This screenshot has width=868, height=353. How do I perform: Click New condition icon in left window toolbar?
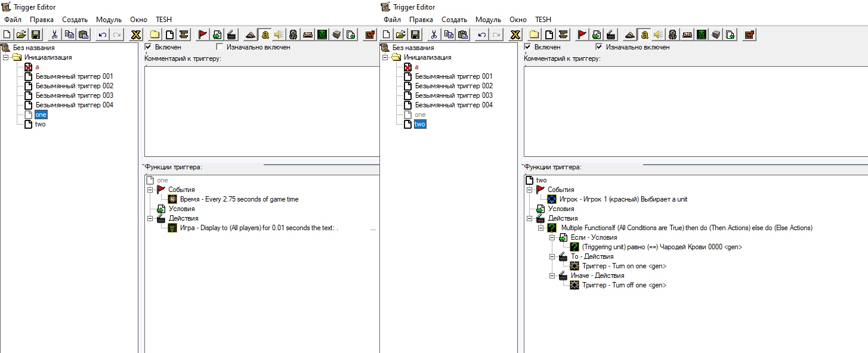coord(217,35)
